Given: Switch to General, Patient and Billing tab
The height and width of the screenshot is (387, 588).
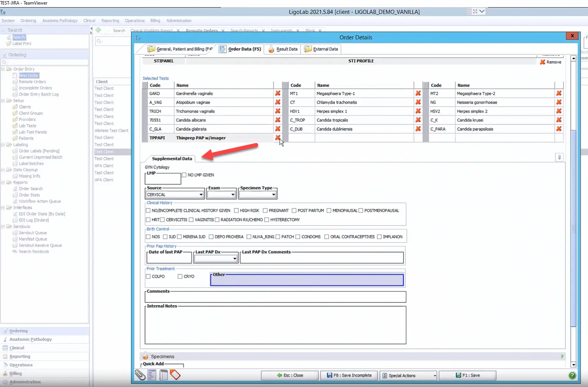Looking at the screenshot, I should [x=179, y=49].
